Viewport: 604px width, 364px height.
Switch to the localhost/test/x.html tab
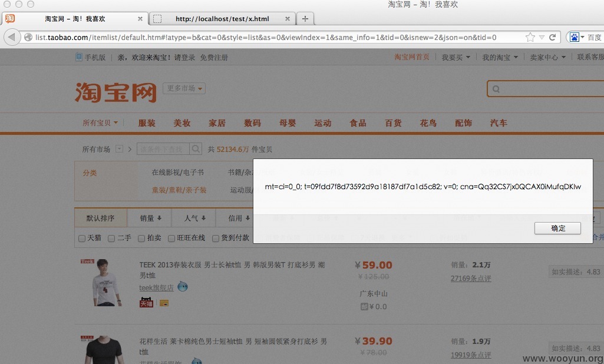(x=222, y=18)
